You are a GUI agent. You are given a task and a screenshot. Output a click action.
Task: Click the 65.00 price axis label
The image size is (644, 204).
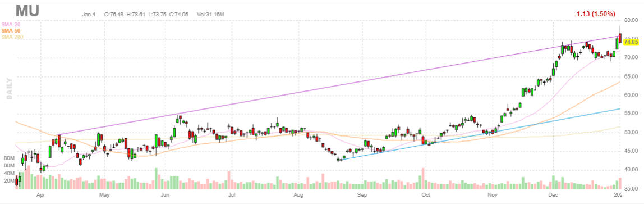pyautogui.click(x=631, y=77)
